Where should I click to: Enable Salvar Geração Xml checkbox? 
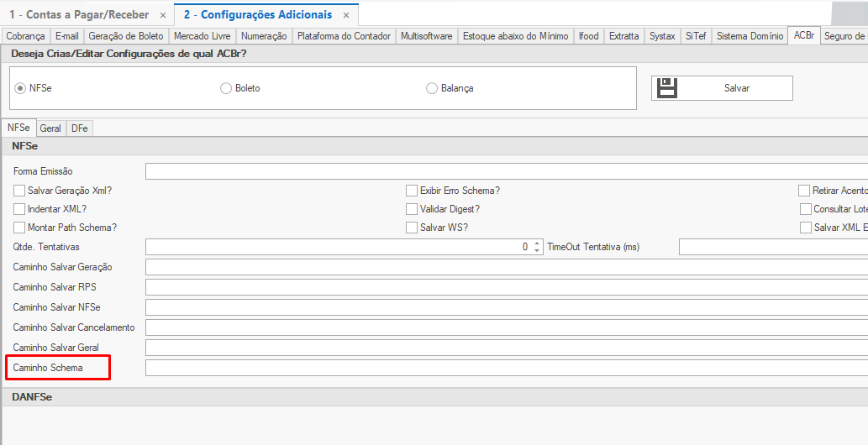coord(19,191)
